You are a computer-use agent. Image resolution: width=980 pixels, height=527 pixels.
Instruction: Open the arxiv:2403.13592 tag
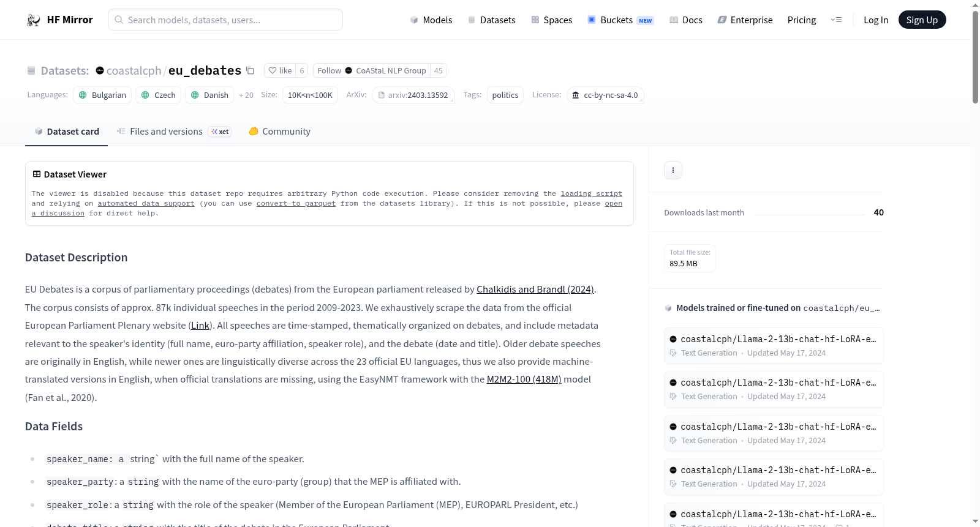click(x=413, y=95)
